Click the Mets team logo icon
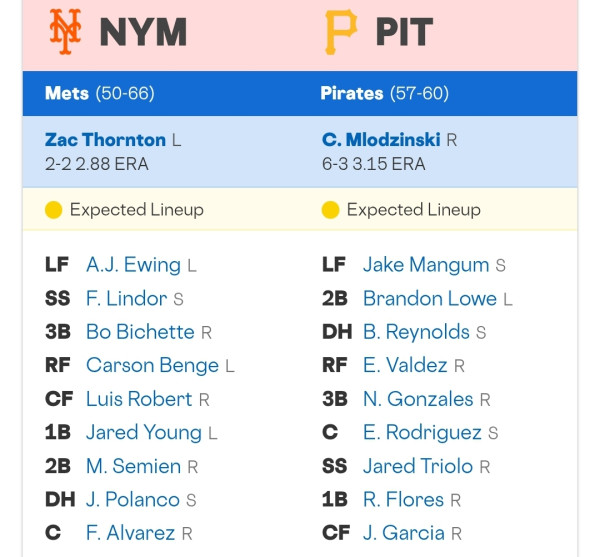Viewport: 600px width, 557px height. tap(65, 32)
